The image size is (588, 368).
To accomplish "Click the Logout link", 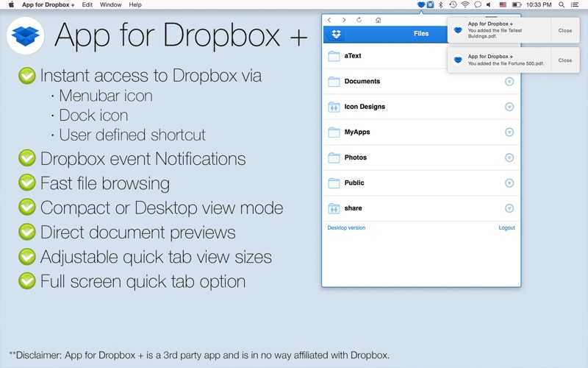I will 506,227.
